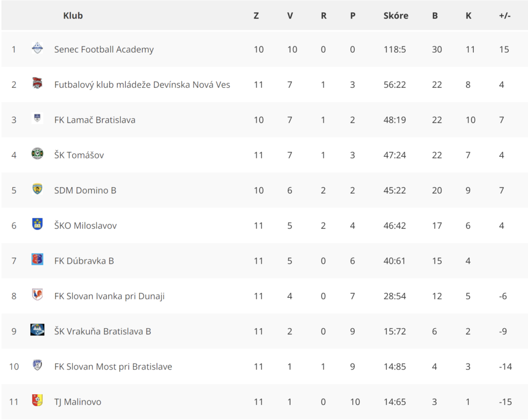The image size is (528, 420).
Task: Open the ŠK Tomášov team page
Action: pos(79,155)
